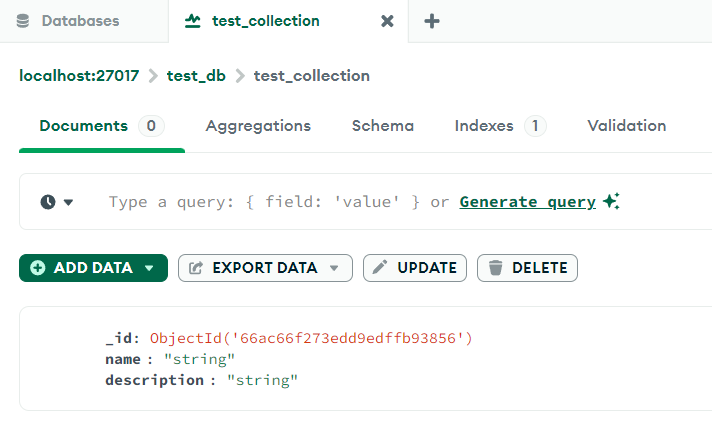712x423 pixels.
Task: Click the ObjectId value of _id
Action: [311, 338]
